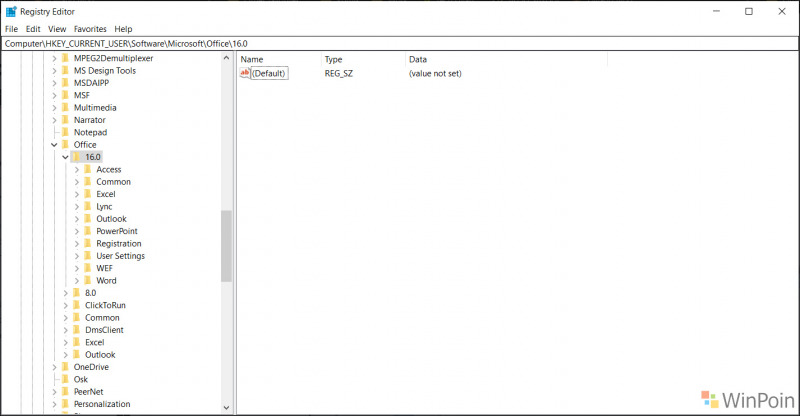800x416 pixels.
Task: Select the (Default) value name
Action: click(269, 74)
